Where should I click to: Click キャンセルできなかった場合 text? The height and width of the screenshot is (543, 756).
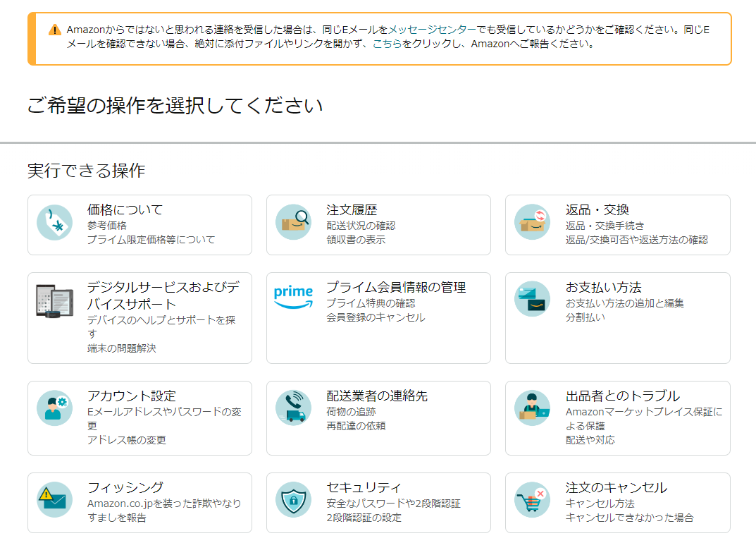[629, 518]
